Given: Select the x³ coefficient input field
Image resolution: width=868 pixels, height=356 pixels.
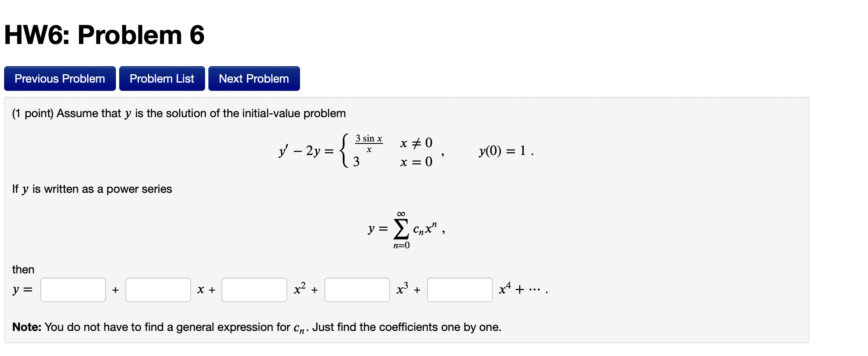Looking at the screenshot, I should pos(357,290).
